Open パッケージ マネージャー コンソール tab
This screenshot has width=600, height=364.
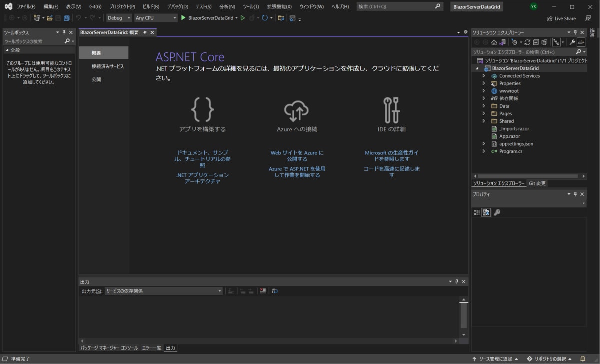pos(109,348)
